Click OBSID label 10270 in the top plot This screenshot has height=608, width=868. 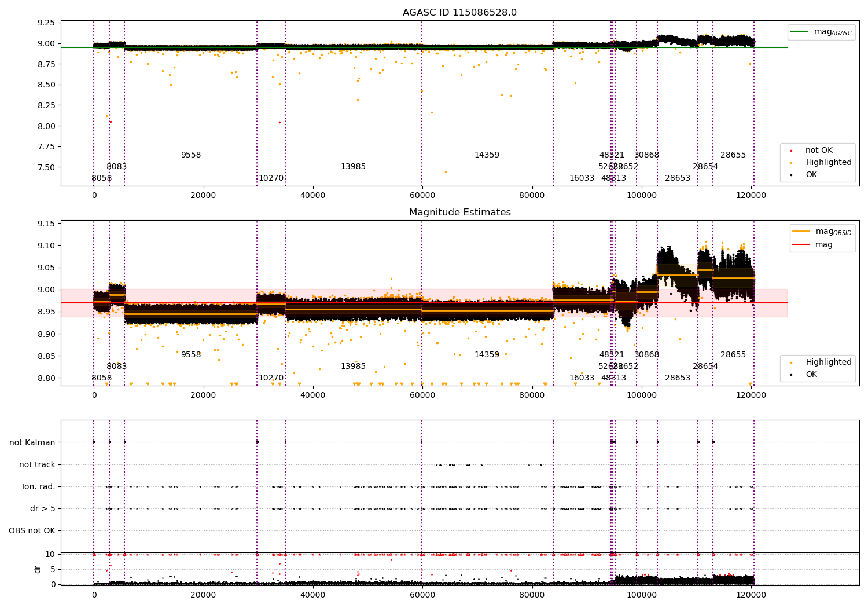(x=271, y=178)
